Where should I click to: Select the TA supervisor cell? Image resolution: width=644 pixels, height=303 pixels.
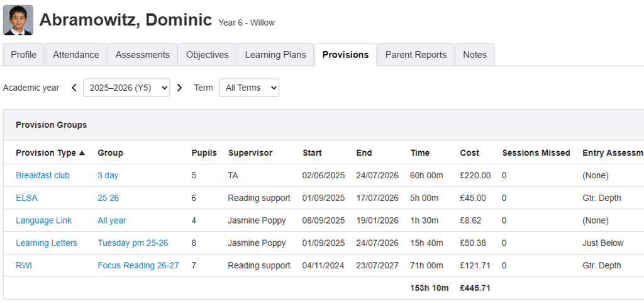pyautogui.click(x=233, y=176)
